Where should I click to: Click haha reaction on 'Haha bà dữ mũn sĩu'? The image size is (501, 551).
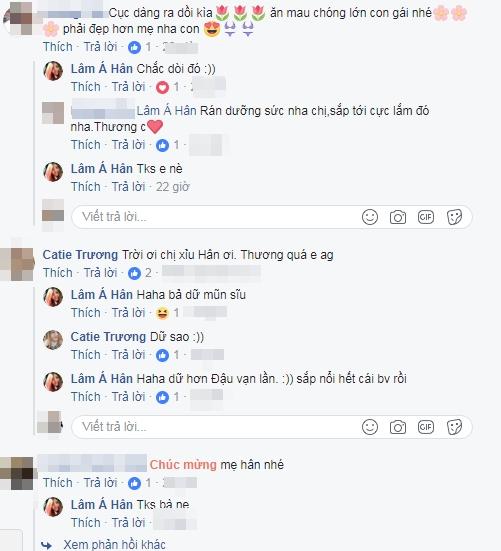[162, 313]
